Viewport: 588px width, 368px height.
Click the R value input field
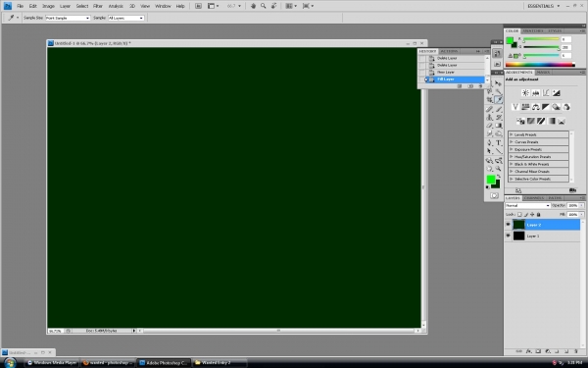(566, 39)
